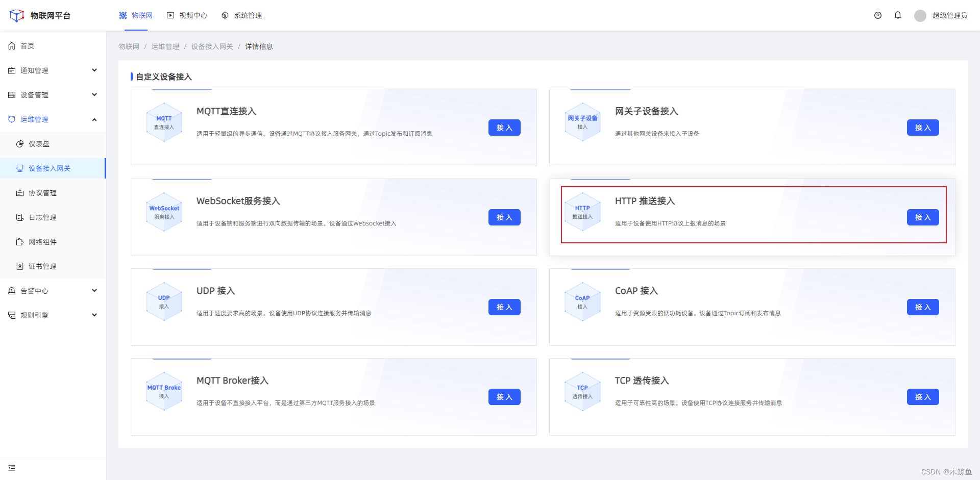Click the CoAP 接入 card title
Viewport: 980px width, 480px height.
636,291
